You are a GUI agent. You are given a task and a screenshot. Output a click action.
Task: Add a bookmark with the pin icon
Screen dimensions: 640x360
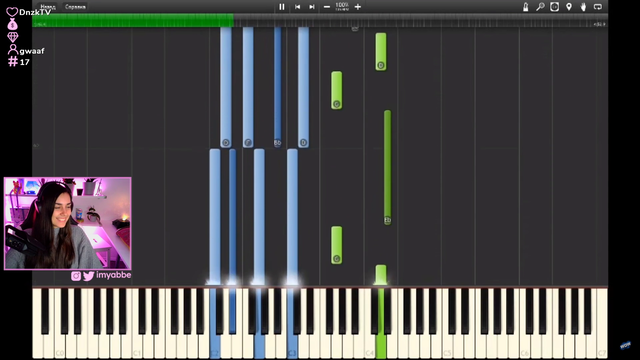point(569,7)
